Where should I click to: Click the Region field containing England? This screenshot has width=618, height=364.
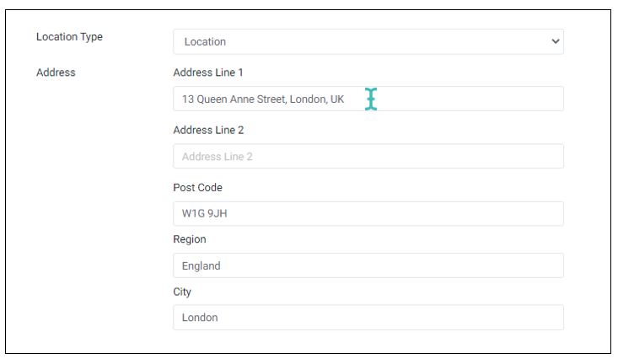(368, 265)
